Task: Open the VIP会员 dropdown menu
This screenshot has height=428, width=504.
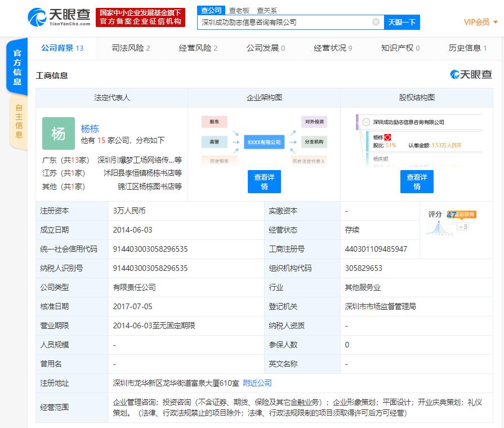Action: [480, 22]
